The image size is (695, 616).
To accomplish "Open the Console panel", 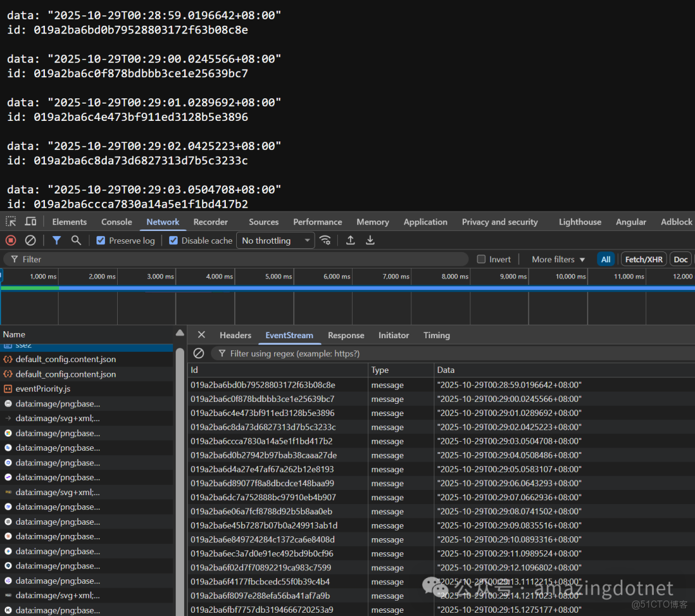I will [116, 221].
